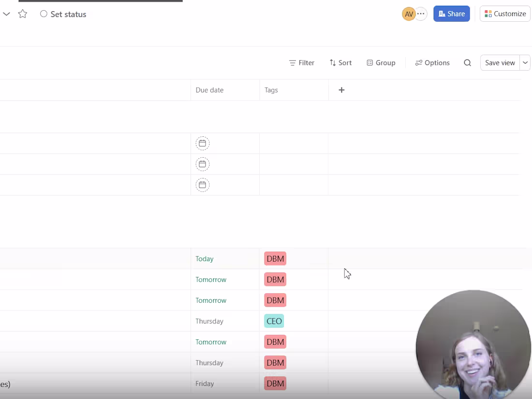Open the Sort icon
This screenshot has height=399, width=532.
(340, 62)
